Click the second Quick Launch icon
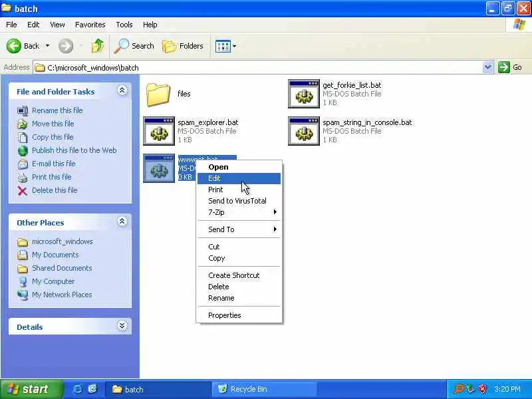This screenshot has height=399, width=532. pos(92,389)
